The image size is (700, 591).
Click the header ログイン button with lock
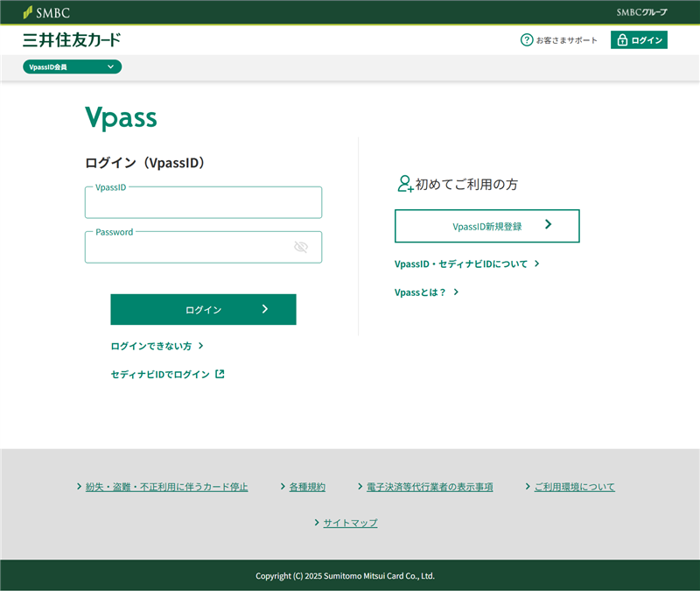639,40
